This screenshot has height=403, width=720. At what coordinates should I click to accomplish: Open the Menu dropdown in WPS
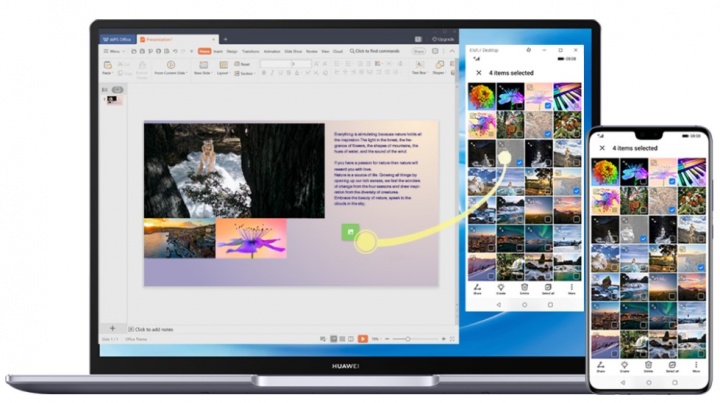(x=114, y=51)
